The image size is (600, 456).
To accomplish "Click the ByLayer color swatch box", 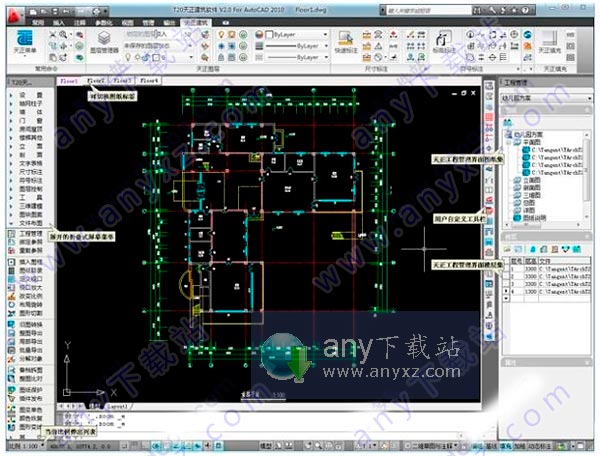I will click(x=269, y=34).
